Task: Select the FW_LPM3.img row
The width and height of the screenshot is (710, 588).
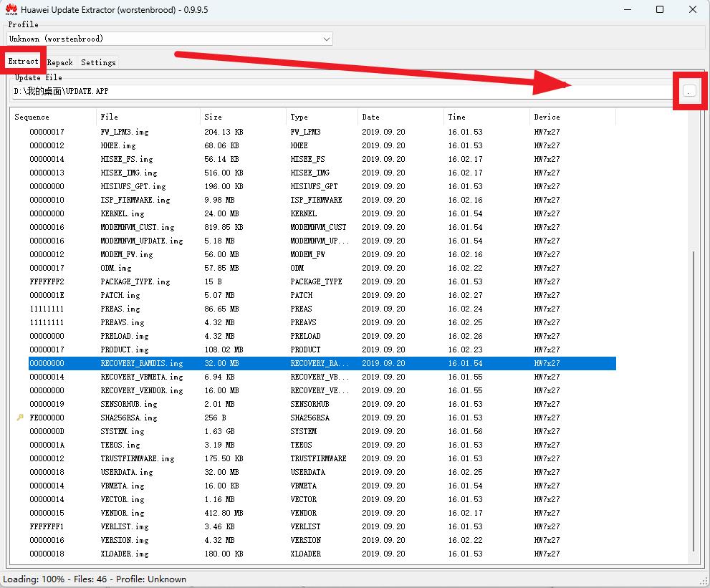Action: (x=322, y=132)
